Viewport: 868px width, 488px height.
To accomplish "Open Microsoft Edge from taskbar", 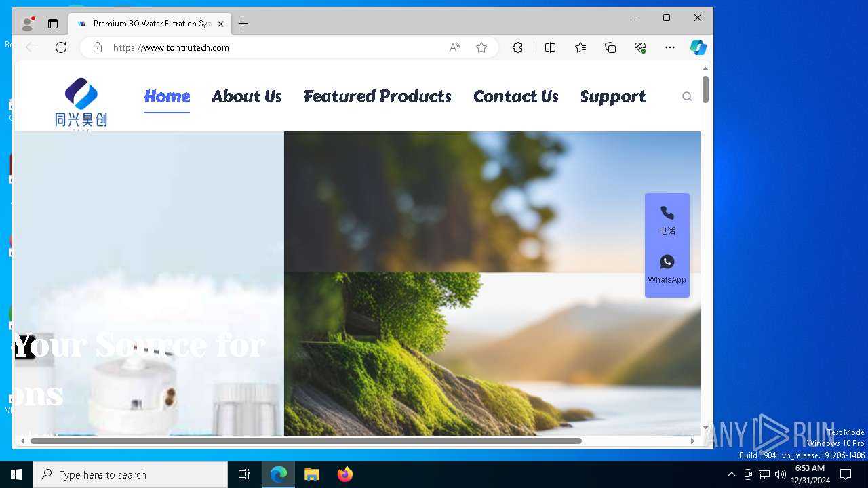I will click(279, 474).
